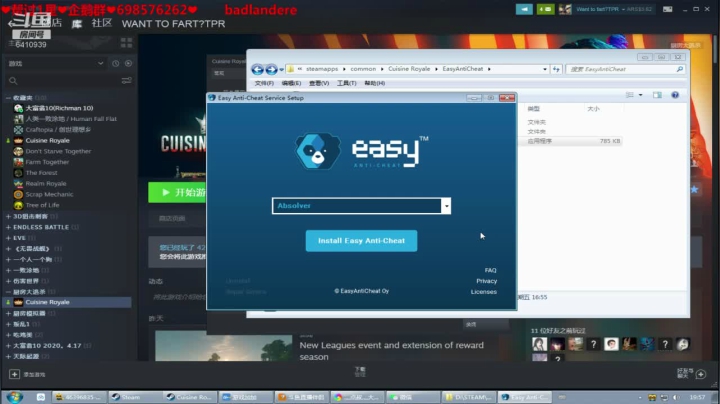720x404 pixels.
Task: Click the Steam user avatar in header
Action: 565,9
